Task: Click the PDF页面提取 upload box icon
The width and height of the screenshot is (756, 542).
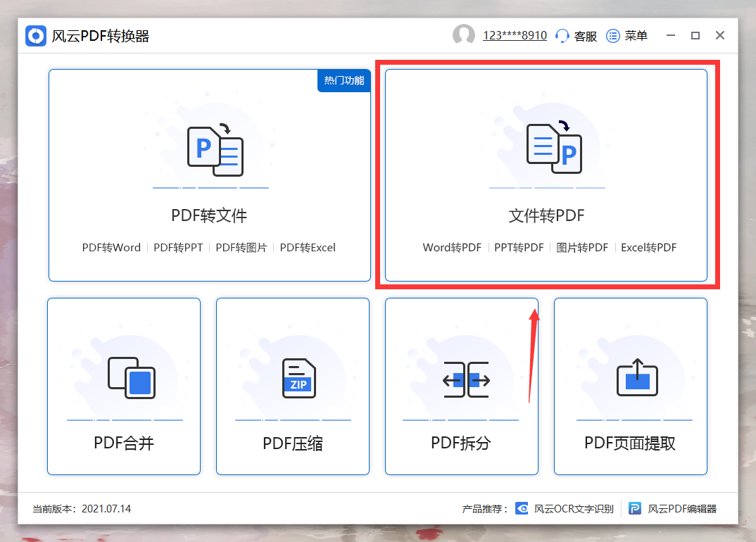Action: [x=638, y=377]
